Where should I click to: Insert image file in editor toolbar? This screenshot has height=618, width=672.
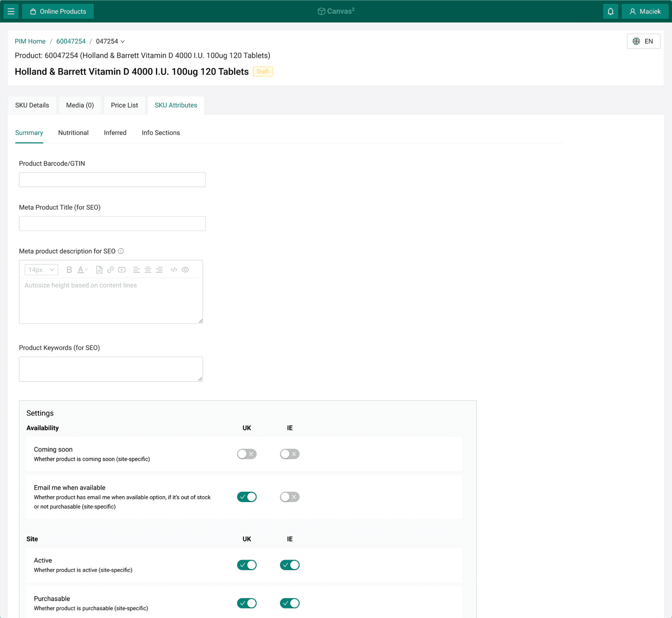click(99, 270)
